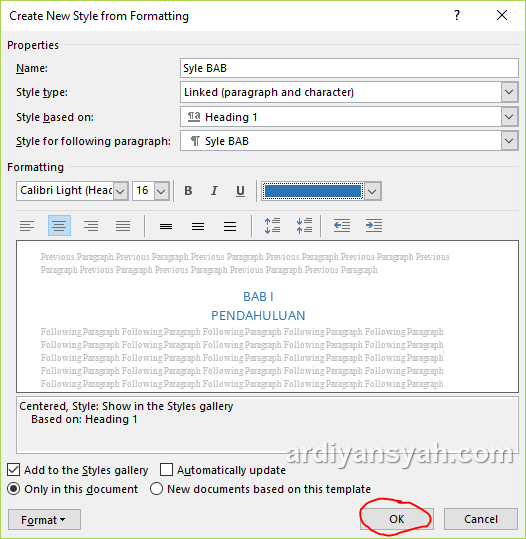This screenshot has width=526, height=539.
Task: Toggle Underline formatting button
Action: [x=240, y=191]
